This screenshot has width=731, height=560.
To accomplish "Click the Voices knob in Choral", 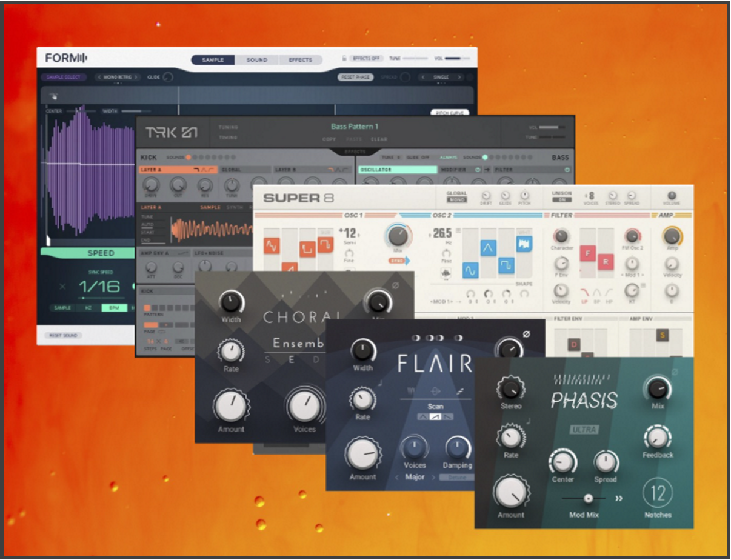I will coord(305,407).
